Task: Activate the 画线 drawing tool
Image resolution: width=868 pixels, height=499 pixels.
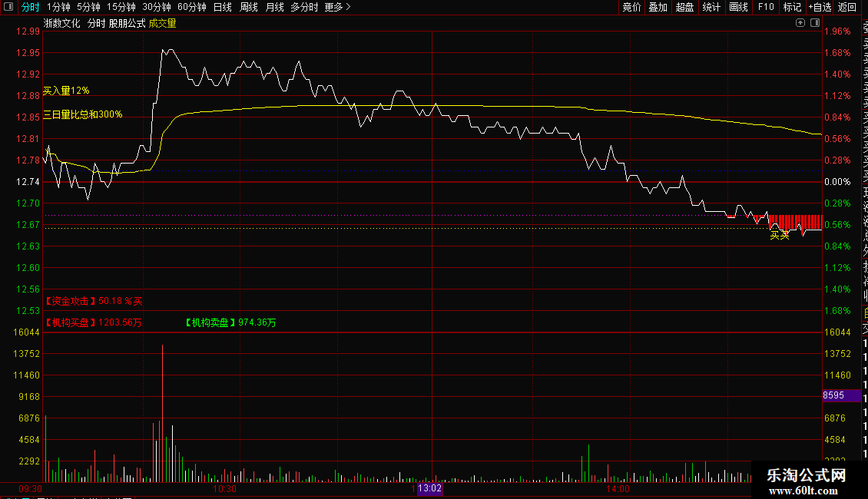Action: tap(738, 7)
